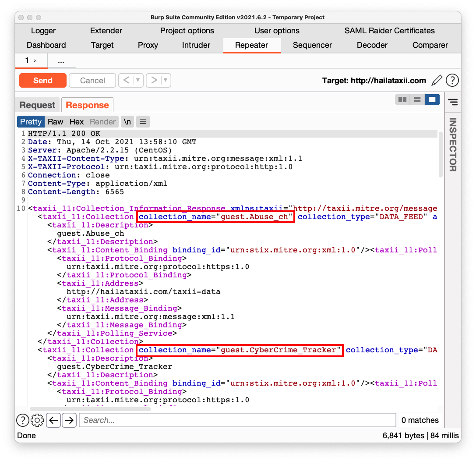Select the Render view mode
The height and width of the screenshot is (461, 476).
point(102,122)
